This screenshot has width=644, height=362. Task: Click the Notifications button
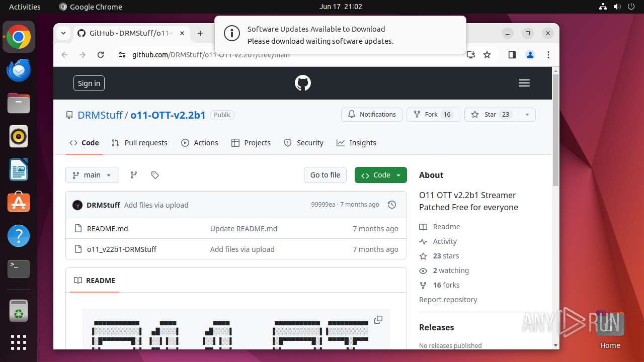[372, 115]
